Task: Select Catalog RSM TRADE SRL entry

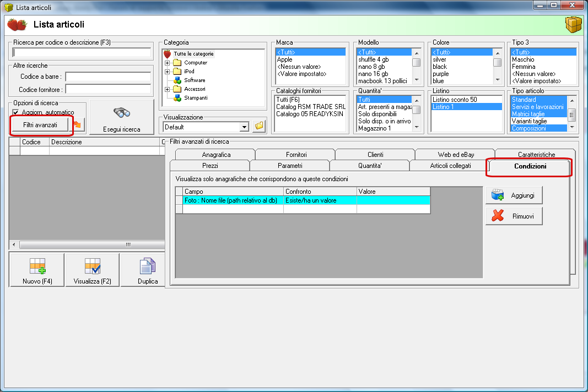Action: pyautogui.click(x=310, y=107)
